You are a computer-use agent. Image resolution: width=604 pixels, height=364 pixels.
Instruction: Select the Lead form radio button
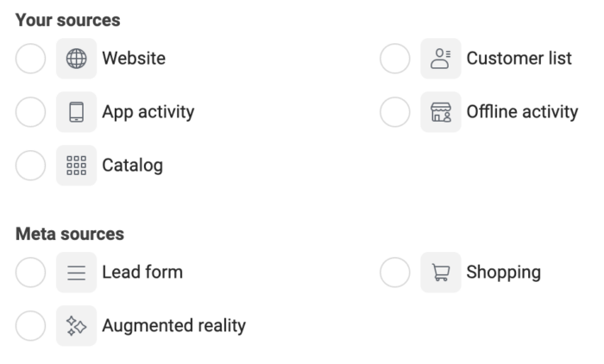coord(30,273)
